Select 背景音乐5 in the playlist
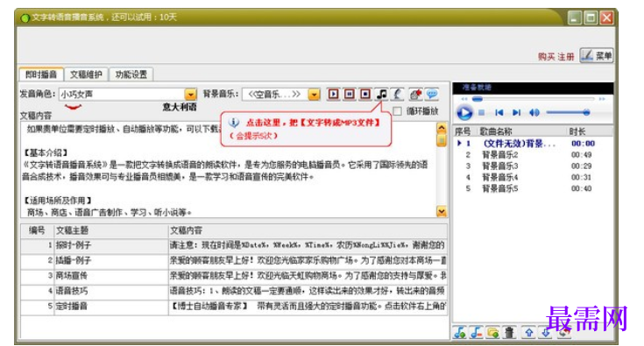The height and width of the screenshot is (346, 644). click(x=533, y=189)
